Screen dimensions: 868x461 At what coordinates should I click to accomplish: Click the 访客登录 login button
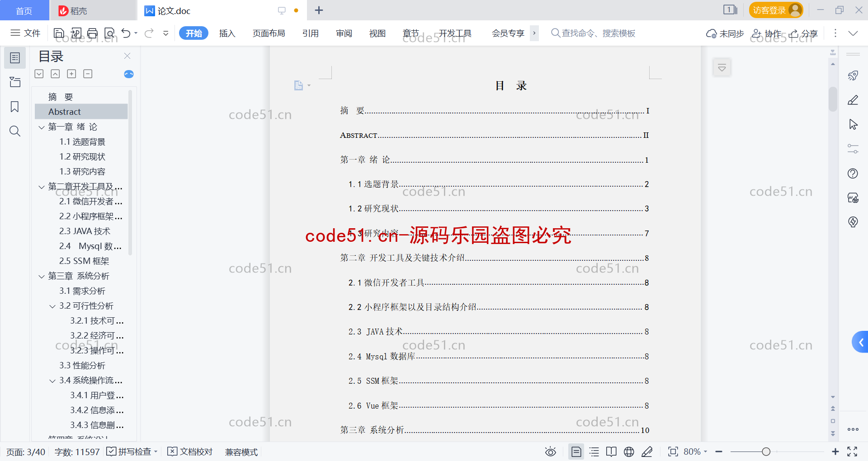tap(776, 10)
